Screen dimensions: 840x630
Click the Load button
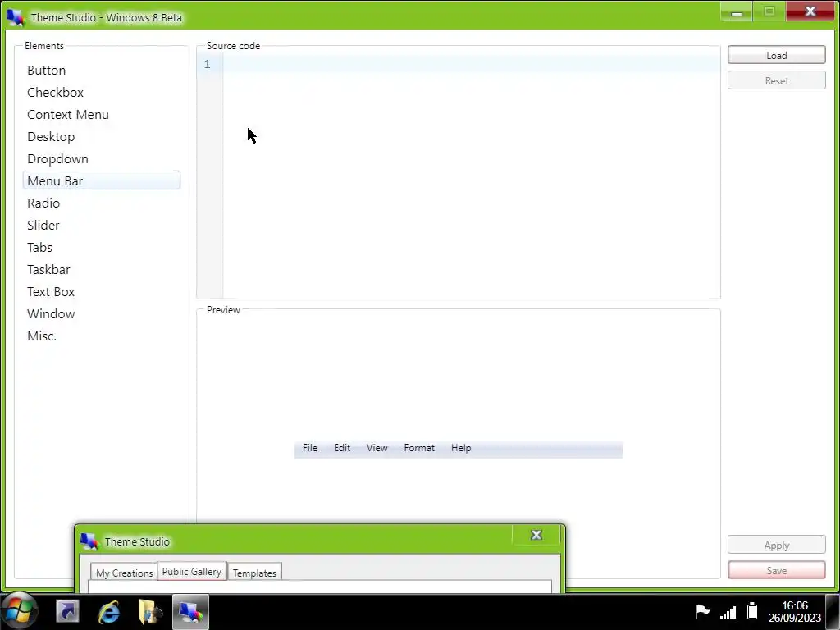click(776, 55)
